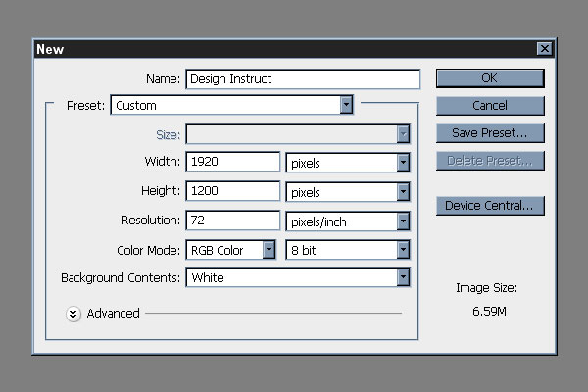Click the Width field showing 1920
This screenshot has width=588, height=392.
pyautogui.click(x=233, y=162)
